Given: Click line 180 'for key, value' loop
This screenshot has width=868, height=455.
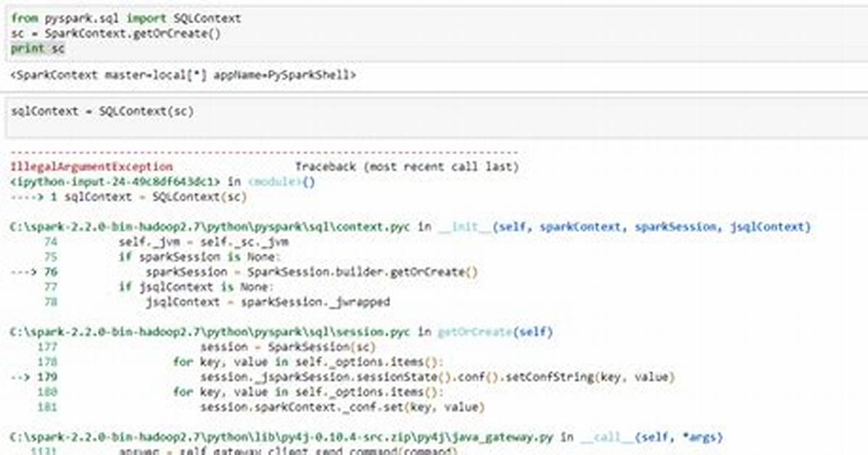Looking at the screenshot, I should click(241, 391).
